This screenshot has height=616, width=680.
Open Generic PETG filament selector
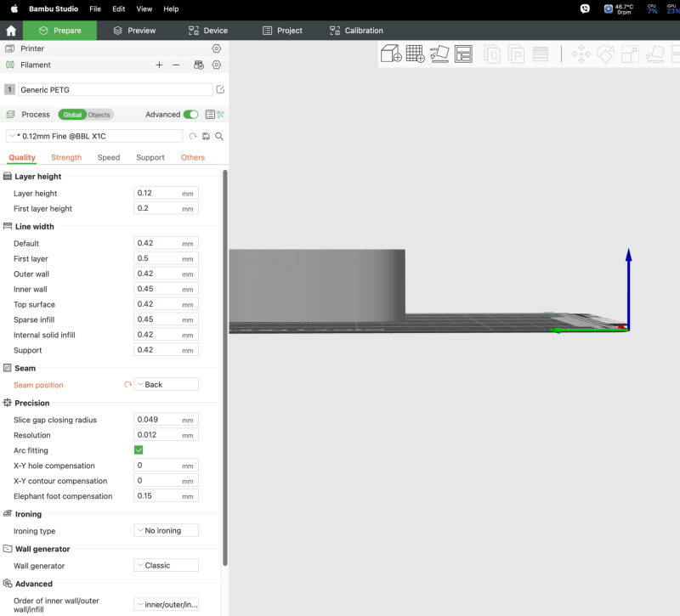coord(116,90)
